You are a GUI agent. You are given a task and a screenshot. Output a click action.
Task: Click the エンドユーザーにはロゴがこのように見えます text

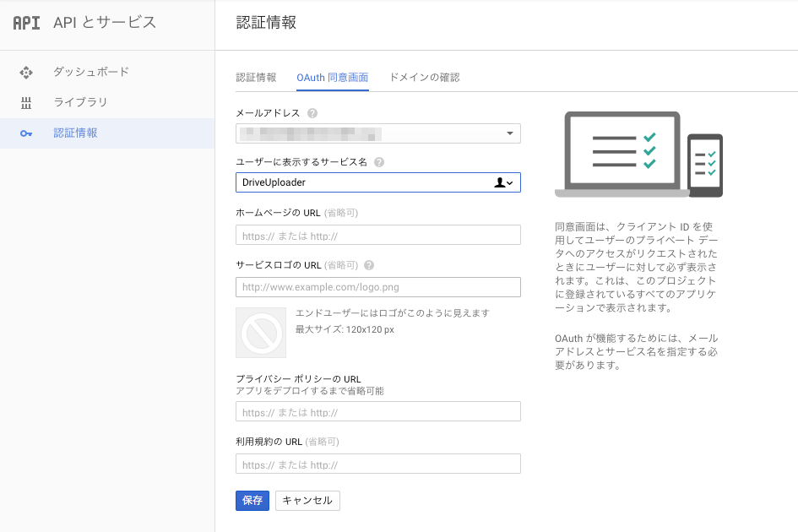click(x=393, y=313)
